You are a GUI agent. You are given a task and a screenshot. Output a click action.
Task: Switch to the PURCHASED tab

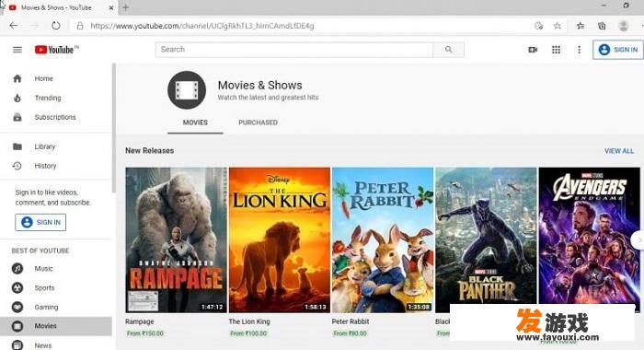(x=258, y=122)
